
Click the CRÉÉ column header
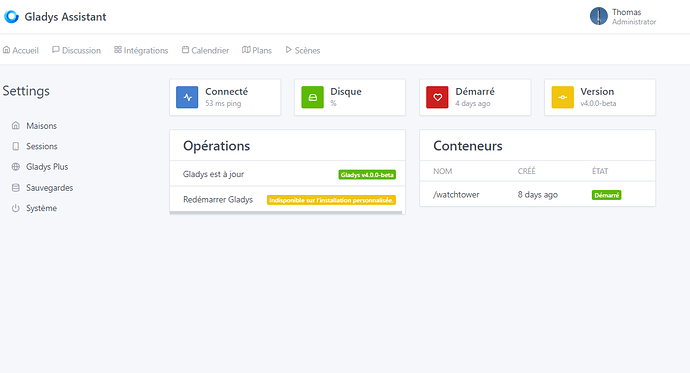coord(527,171)
